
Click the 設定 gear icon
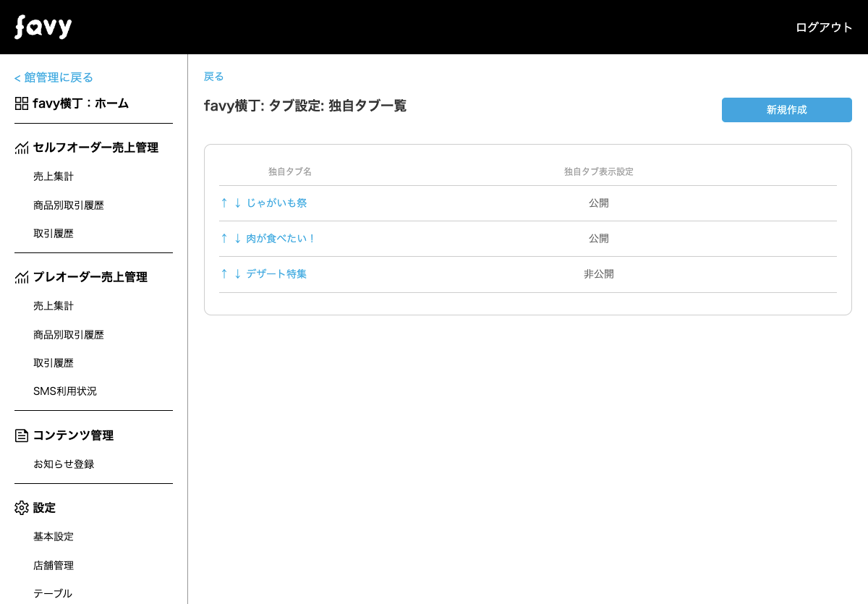coord(22,508)
